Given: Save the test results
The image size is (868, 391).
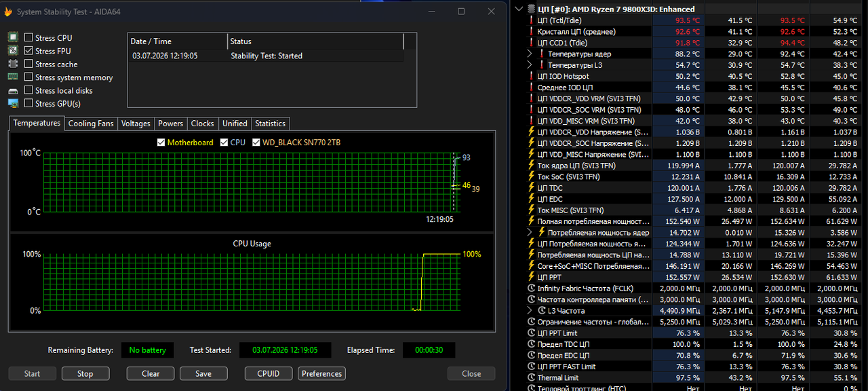Looking at the screenshot, I should click(203, 373).
